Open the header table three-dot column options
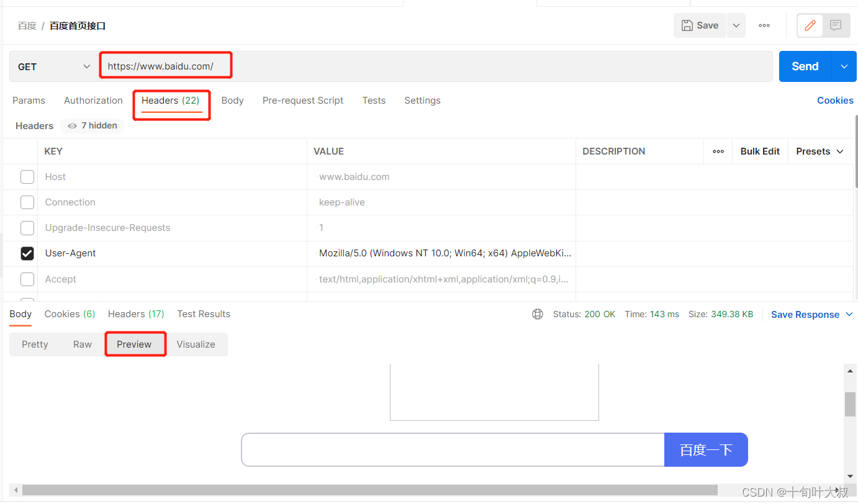Image resolution: width=858 pixels, height=504 pixels. click(x=718, y=151)
